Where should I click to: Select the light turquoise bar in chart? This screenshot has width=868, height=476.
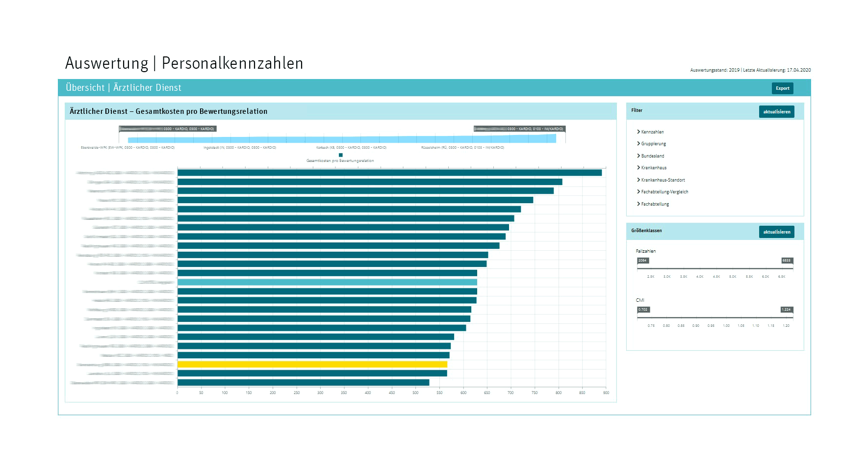[x=327, y=282]
